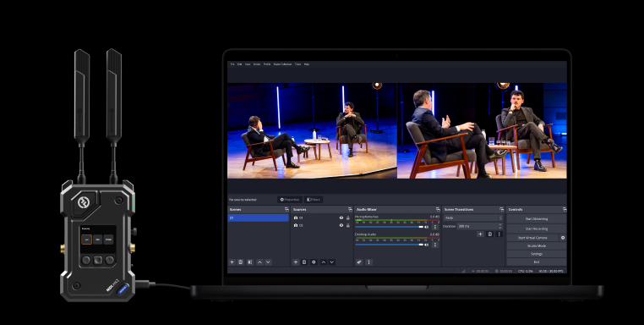
Task: Click Start Recording button
Action: [x=537, y=229]
